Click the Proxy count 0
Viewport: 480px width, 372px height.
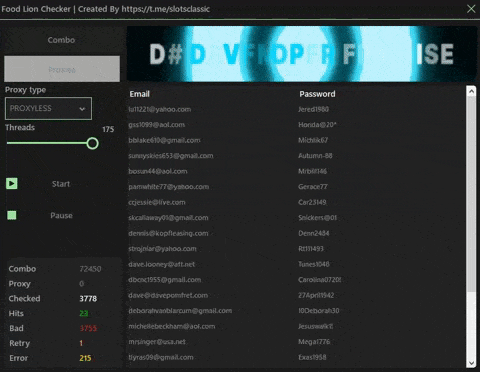(x=82, y=284)
